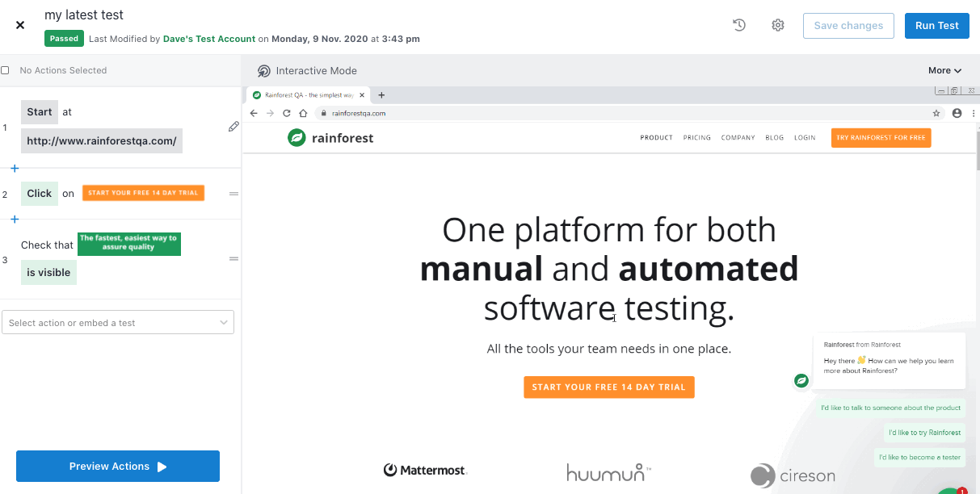Select step 2 target screenshot thumbnail
980x494 pixels.
[143, 193]
